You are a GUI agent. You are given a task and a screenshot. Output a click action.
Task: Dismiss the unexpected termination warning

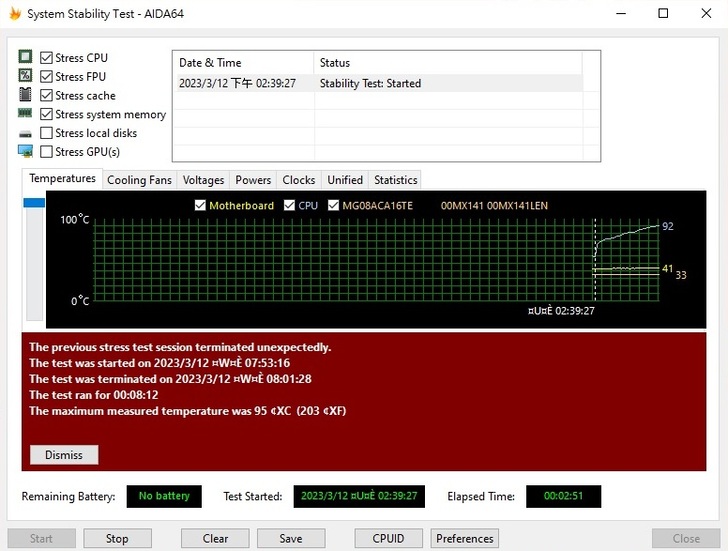click(x=64, y=455)
